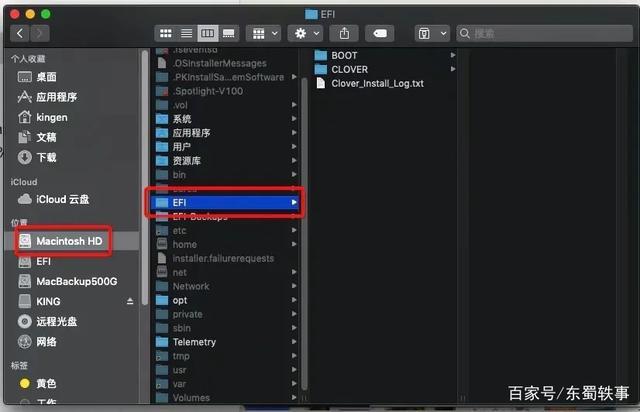Select the 资源库 folder
Viewport: 640px width, 412px height.
click(187, 160)
